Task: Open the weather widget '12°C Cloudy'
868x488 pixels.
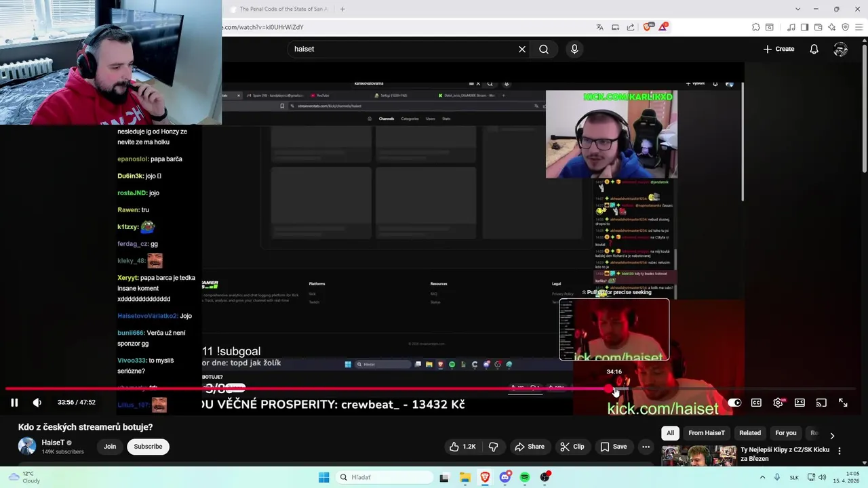Action: pyautogui.click(x=24, y=477)
